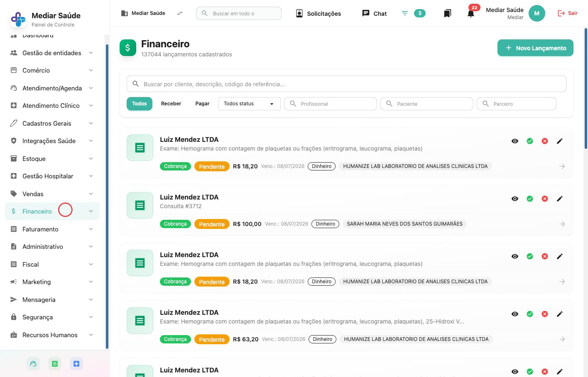Click the Mediar Saúde entity selector

click(x=143, y=13)
